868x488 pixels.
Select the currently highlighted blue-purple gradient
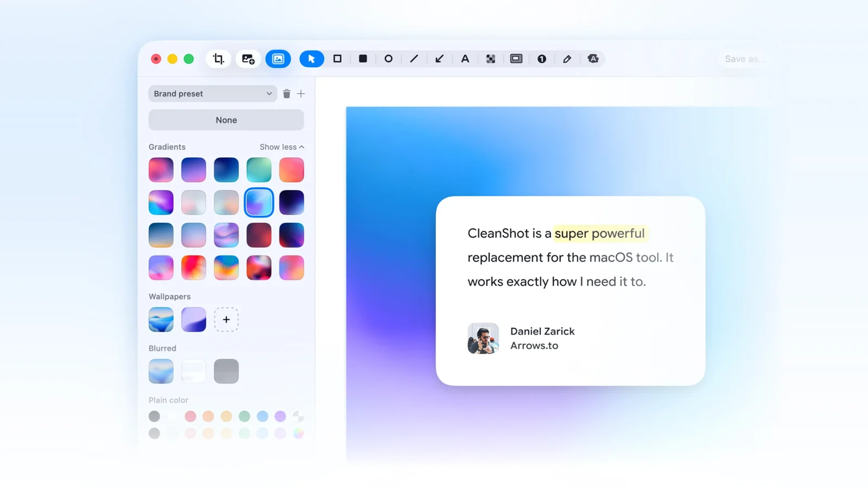(x=259, y=202)
